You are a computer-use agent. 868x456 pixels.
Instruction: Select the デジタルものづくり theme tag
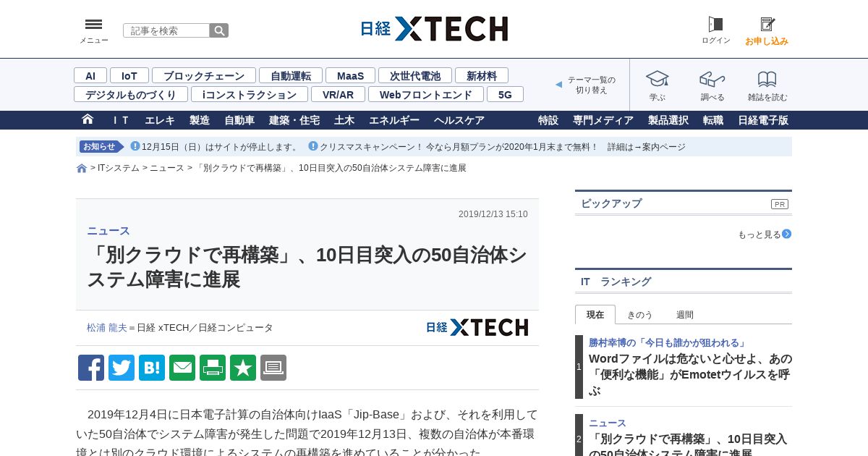[x=131, y=94]
